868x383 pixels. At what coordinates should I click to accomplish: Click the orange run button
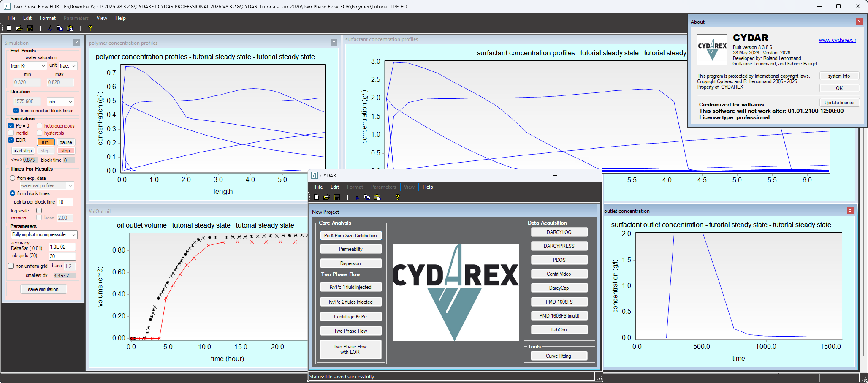(45, 142)
